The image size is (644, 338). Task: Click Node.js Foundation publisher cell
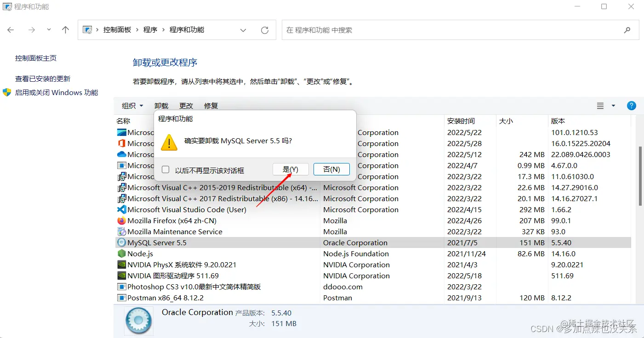(x=356, y=253)
